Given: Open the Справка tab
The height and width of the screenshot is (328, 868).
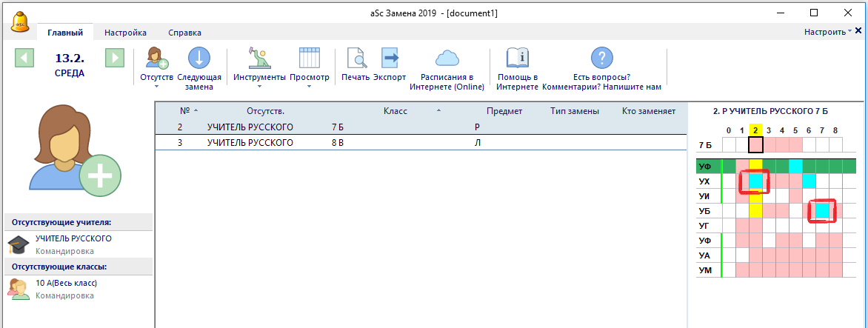Looking at the screenshot, I should (x=184, y=33).
